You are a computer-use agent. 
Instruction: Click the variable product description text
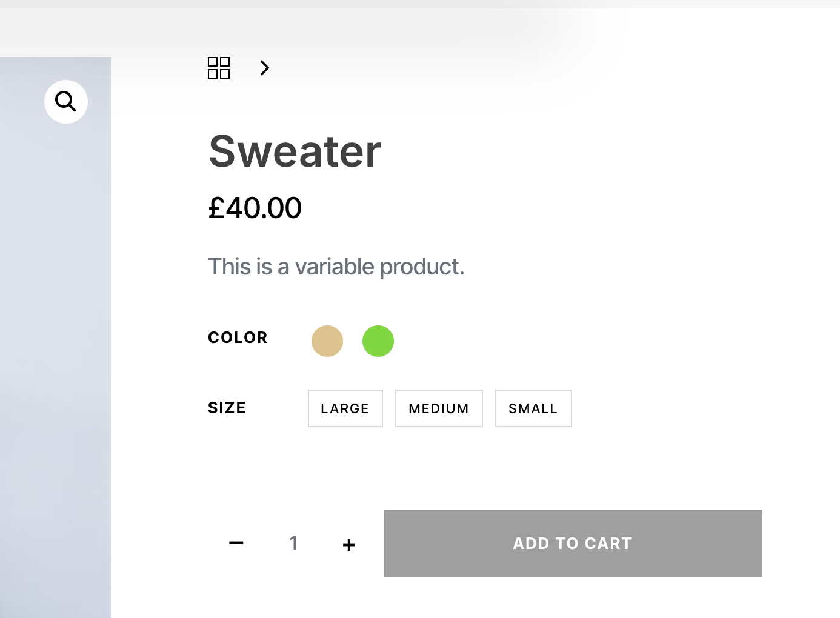336,267
